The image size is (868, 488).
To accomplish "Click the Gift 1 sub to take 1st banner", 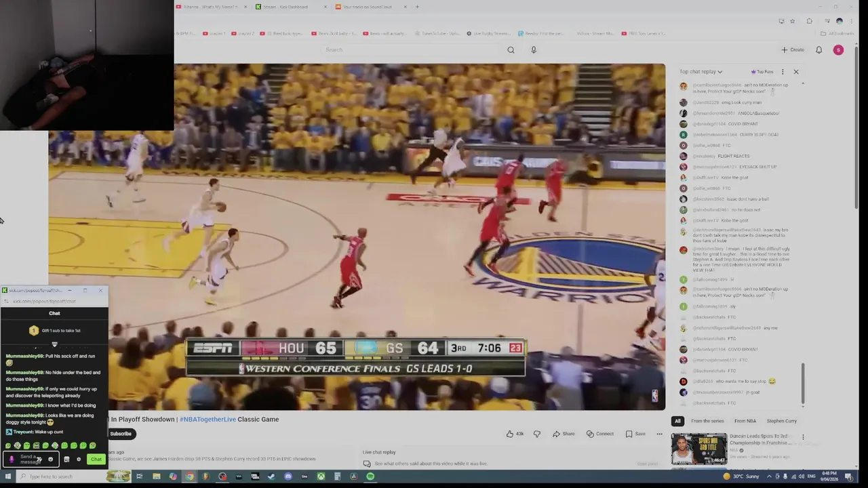I will 54,331.
